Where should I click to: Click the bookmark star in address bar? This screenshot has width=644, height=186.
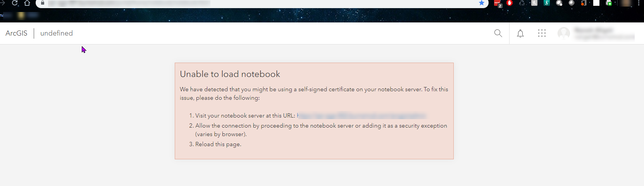coord(482,3)
